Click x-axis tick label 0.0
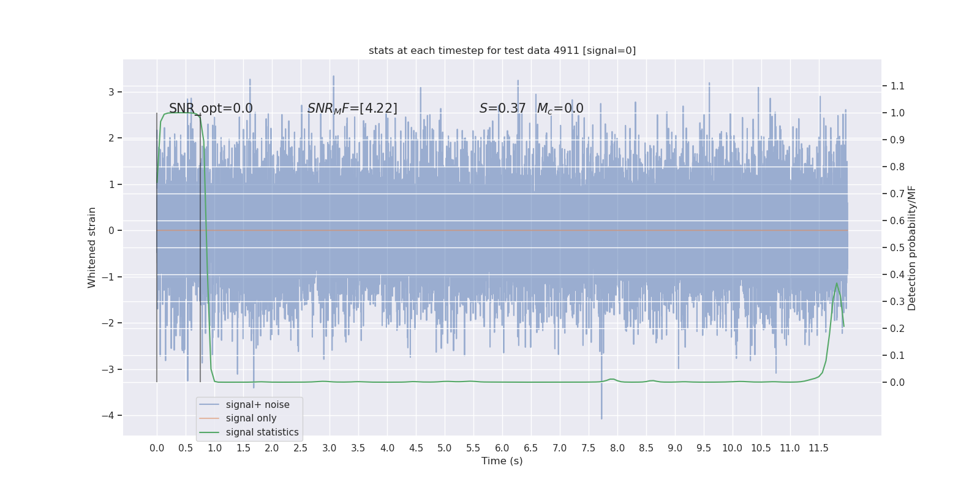 tap(157, 448)
